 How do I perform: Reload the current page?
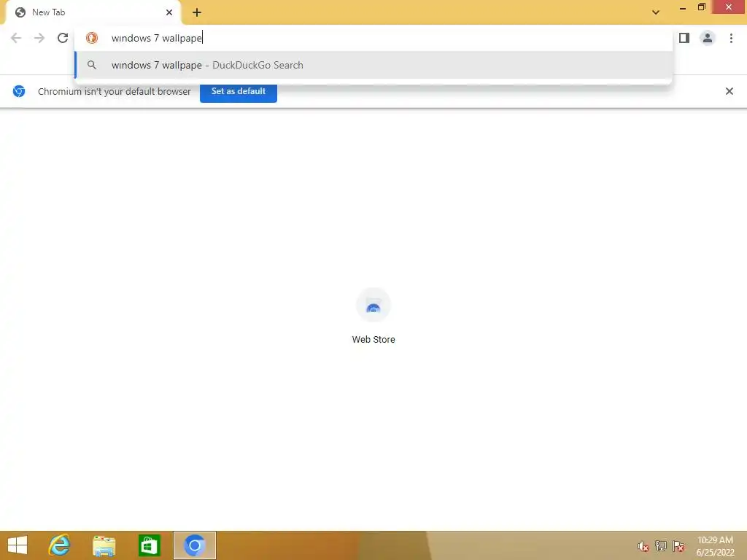63,38
